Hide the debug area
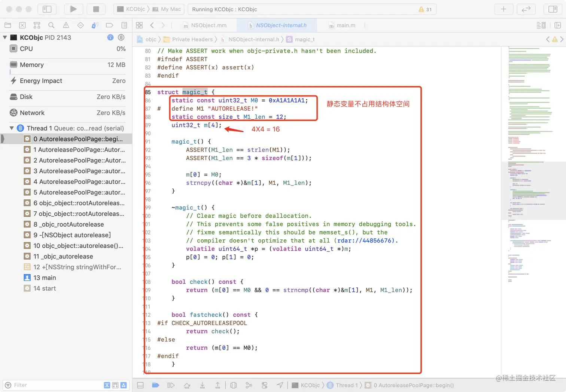Viewport: 566px width, 392px height. click(140, 385)
